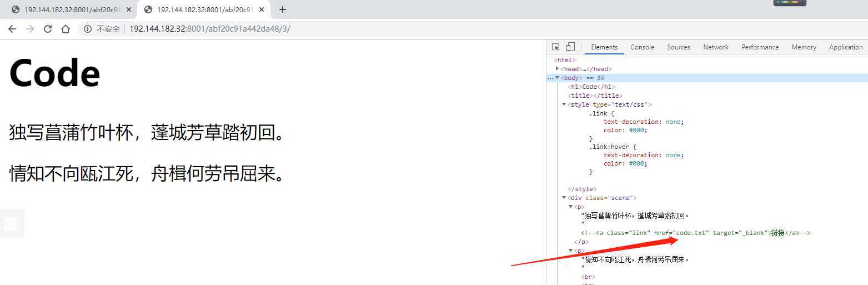Screen dimensions: 868x285
Task: Click the color: #000; line under .link:hover
Action: click(x=625, y=163)
